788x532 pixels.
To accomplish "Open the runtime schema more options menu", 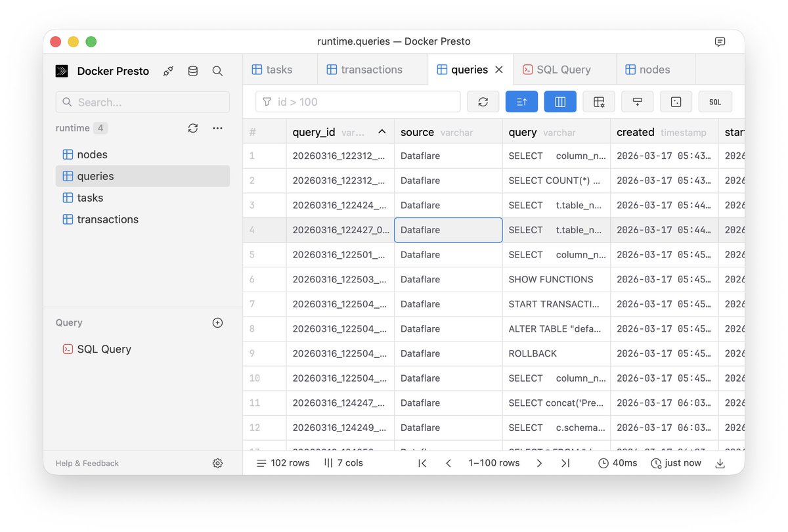I will 217,128.
